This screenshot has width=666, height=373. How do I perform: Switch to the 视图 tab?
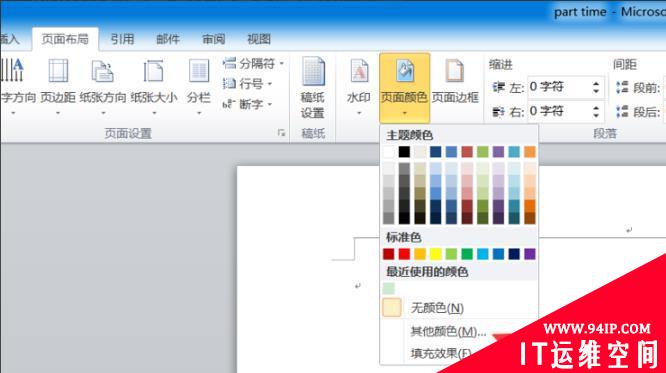[x=259, y=40]
